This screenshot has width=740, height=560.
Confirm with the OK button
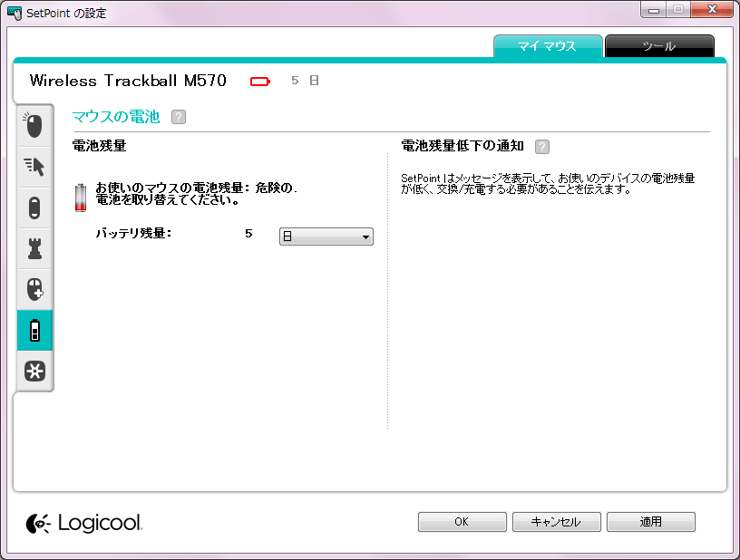pos(462,522)
